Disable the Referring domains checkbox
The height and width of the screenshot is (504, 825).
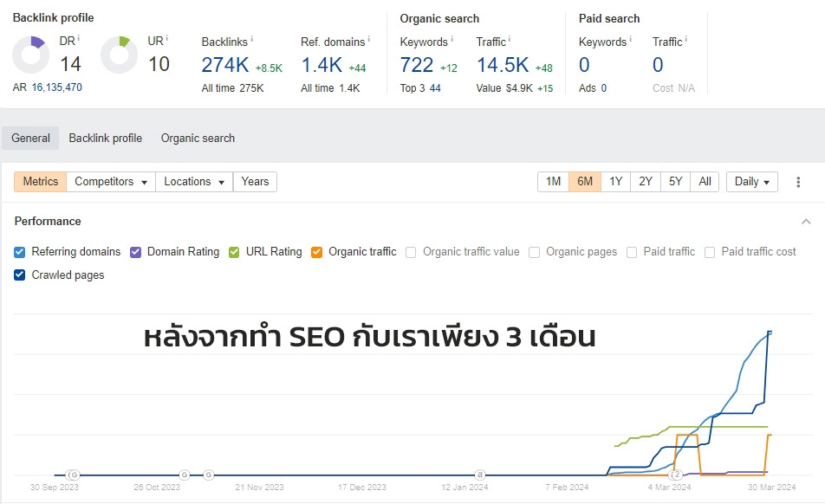pyautogui.click(x=19, y=252)
